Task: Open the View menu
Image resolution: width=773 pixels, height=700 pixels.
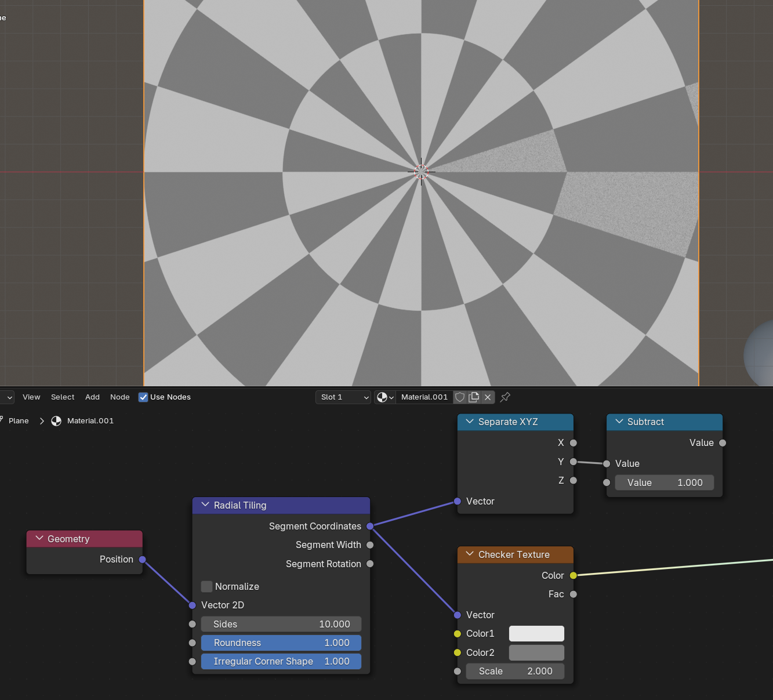Action: click(x=31, y=397)
